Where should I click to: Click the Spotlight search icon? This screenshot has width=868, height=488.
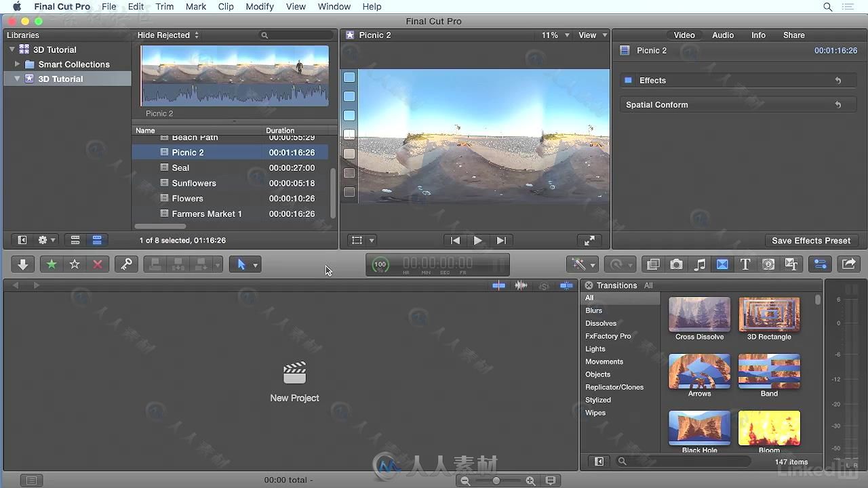[x=827, y=7]
